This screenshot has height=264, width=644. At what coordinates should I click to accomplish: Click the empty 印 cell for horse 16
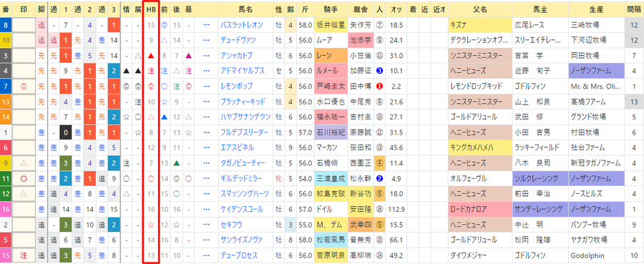[24, 209]
